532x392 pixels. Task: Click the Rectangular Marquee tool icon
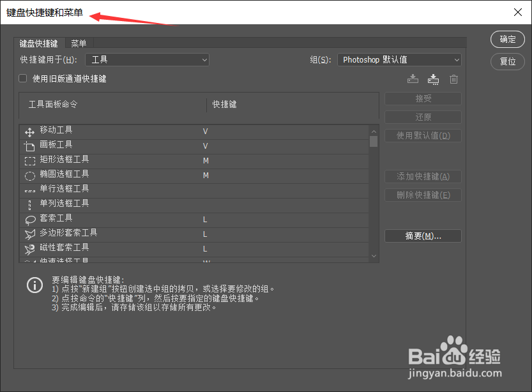pos(30,161)
